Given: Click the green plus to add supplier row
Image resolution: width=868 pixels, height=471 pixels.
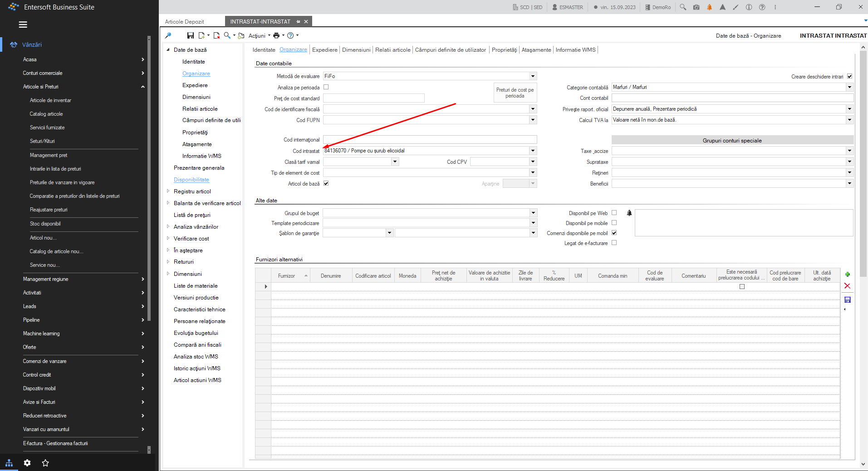Looking at the screenshot, I should pyautogui.click(x=847, y=275).
